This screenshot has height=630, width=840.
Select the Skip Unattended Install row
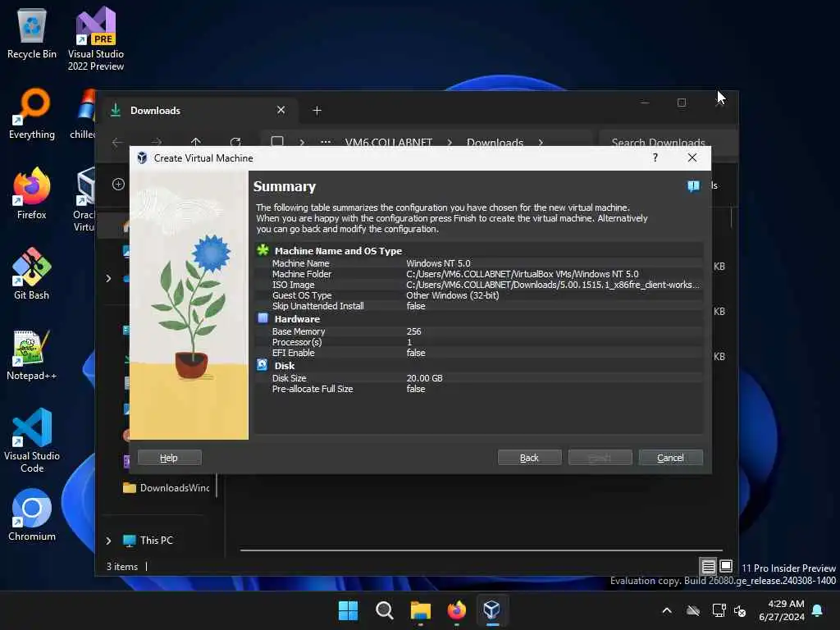coord(479,306)
